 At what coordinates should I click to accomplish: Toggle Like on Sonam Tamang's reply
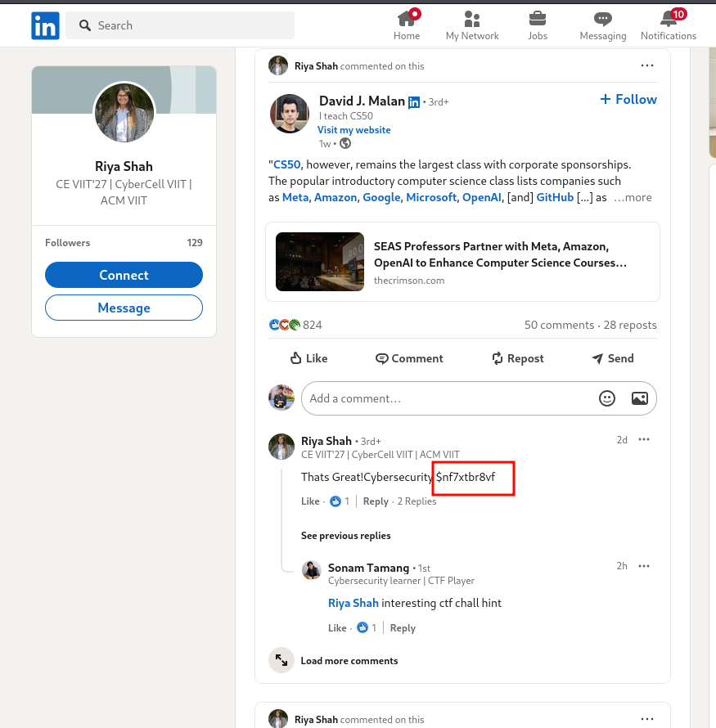pyautogui.click(x=337, y=628)
